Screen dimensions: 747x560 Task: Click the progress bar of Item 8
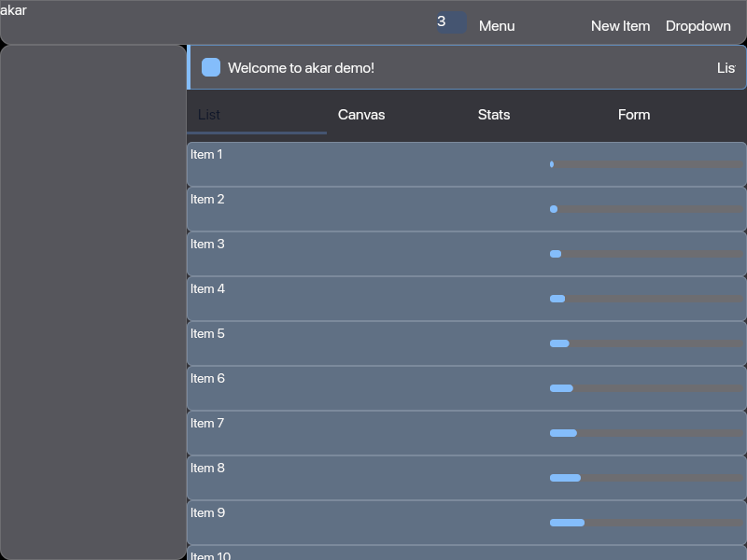point(646,478)
